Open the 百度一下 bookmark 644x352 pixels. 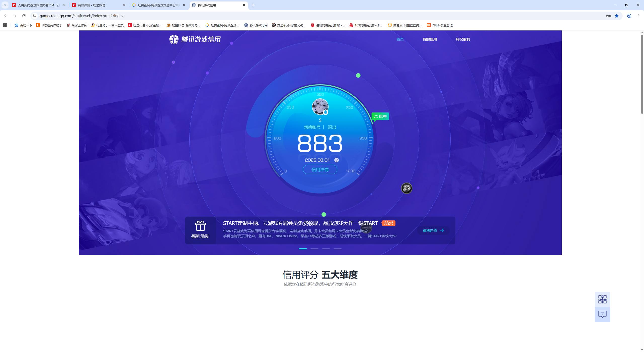(23, 25)
